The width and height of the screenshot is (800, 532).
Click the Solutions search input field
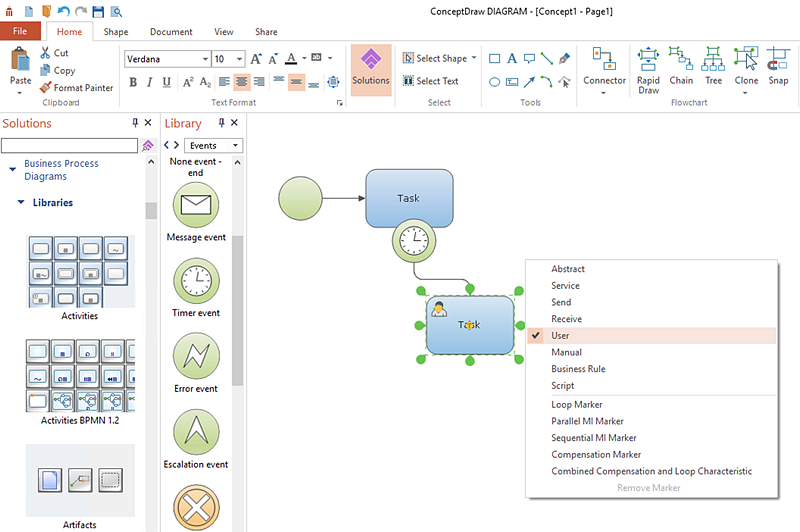pyautogui.click(x=69, y=146)
